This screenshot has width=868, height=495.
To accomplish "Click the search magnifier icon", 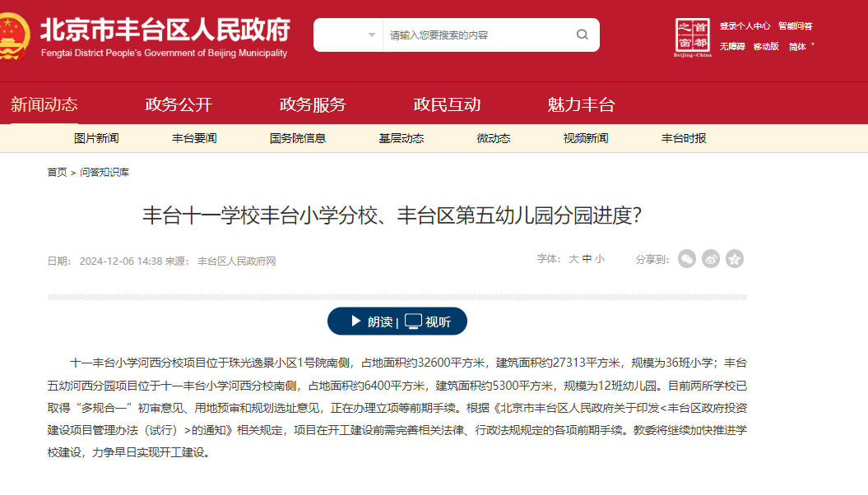I will tap(583, 35).
